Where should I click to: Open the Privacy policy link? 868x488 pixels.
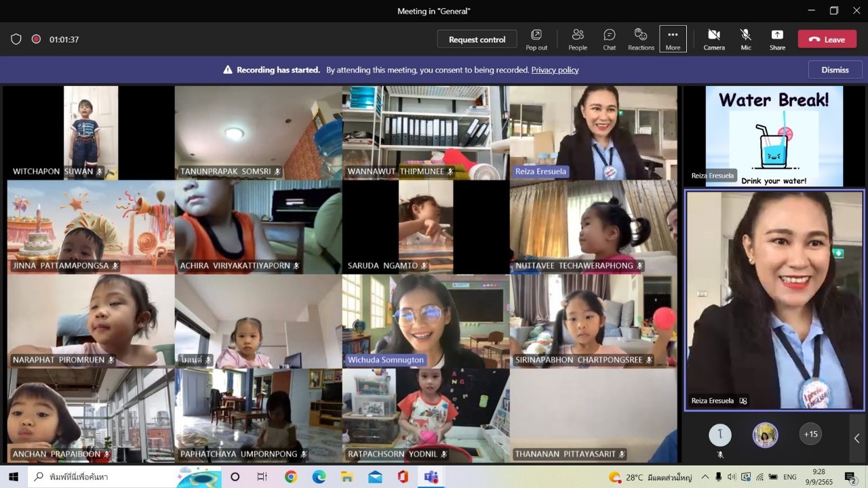click(555, 70)
